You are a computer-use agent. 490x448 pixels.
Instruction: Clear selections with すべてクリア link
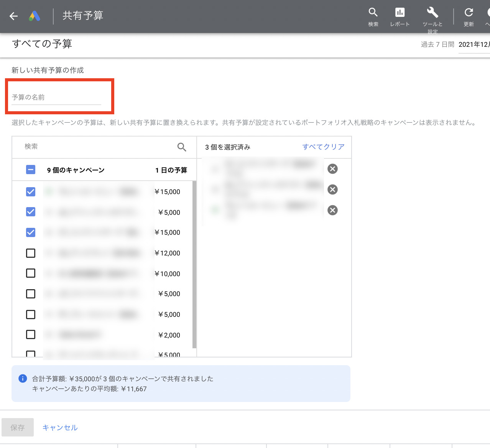tap(323, 147)
